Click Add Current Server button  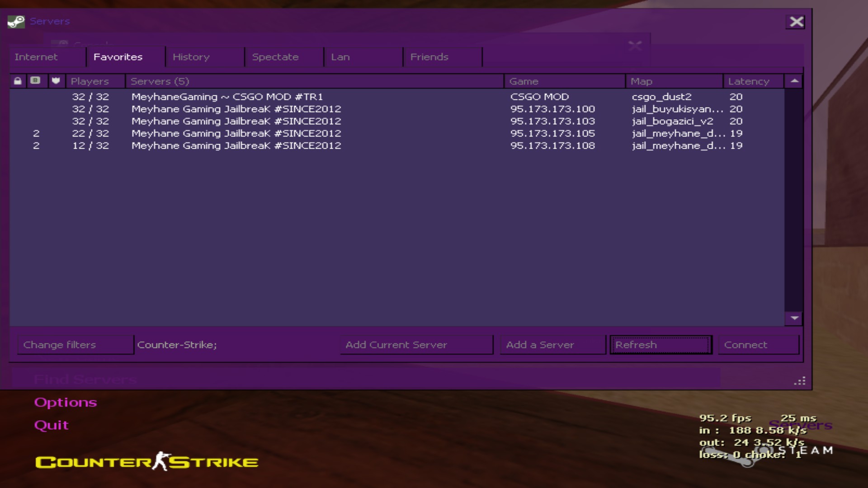(416, 345)
